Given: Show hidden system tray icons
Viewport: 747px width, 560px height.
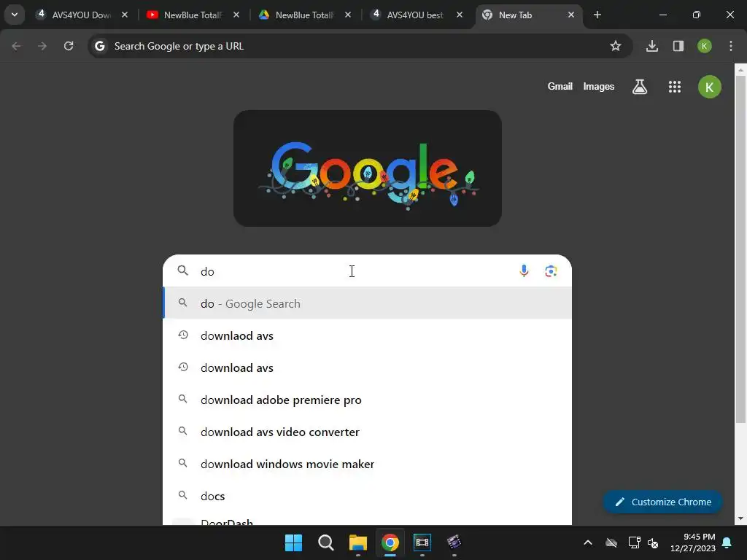Looking at the screenshot, I should click(x=588, y=542).
